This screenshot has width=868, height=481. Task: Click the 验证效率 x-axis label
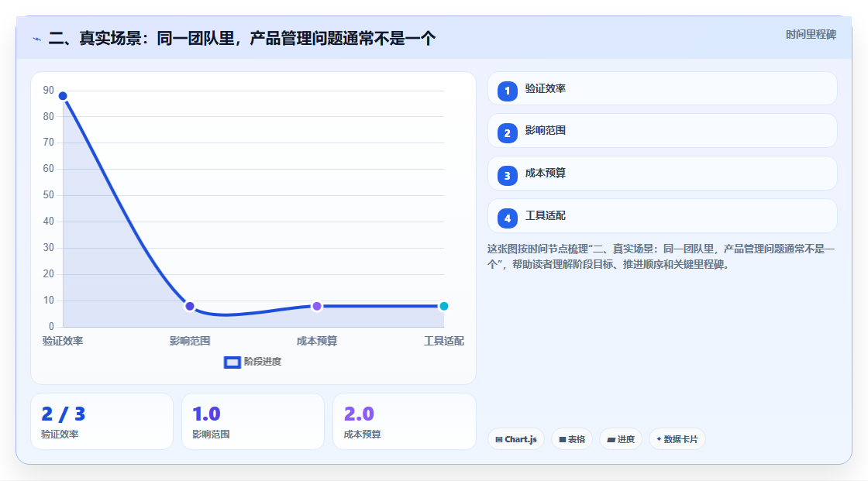click(x=63, y=341)
